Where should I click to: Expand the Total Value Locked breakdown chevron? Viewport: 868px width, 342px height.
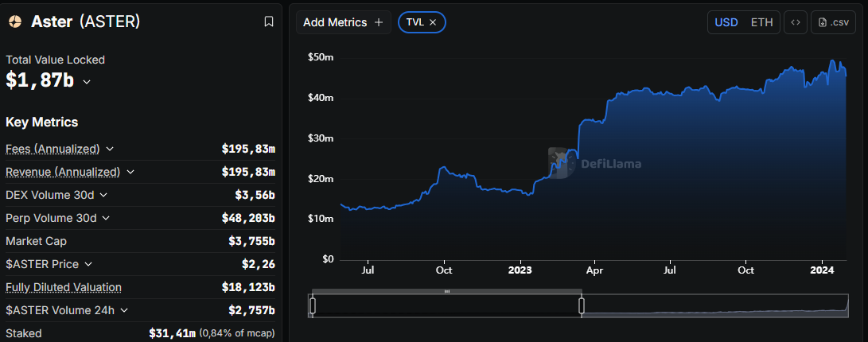[87, 81]
